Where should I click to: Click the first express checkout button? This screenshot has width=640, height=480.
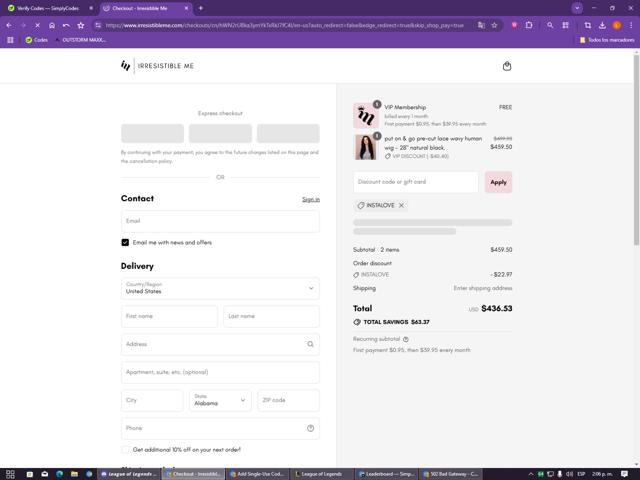[x=152, y=133]
